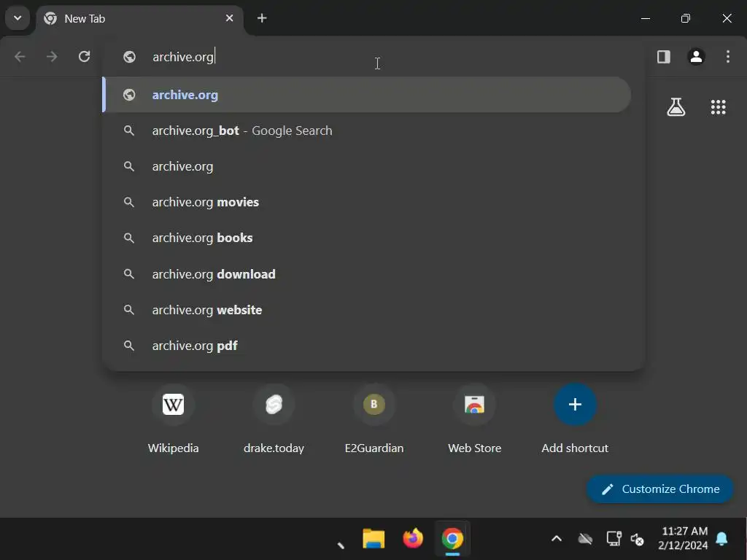This screenshot has width=747, height=560.
Task: Open the tab search dropdown arrow
Action: coord(18,18)
